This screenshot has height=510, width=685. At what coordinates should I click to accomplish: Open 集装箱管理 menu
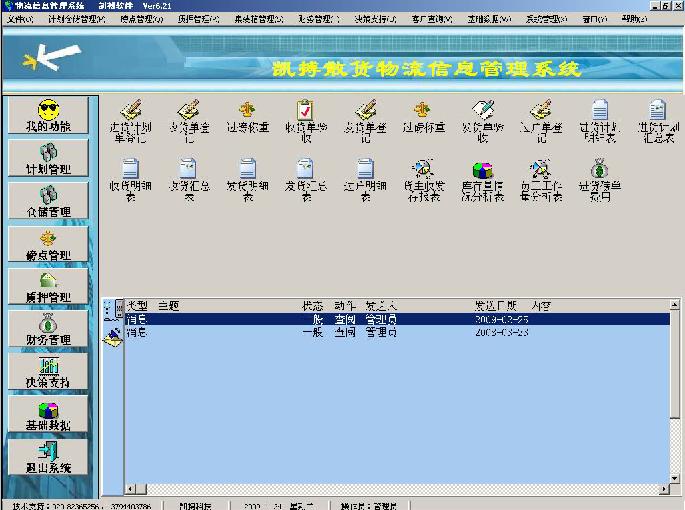click(259, 19)
